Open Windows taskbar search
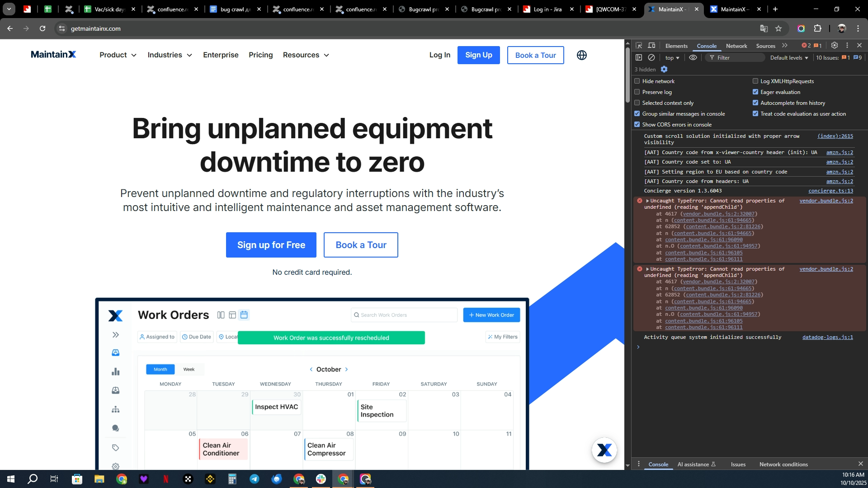 [x=33, y=479]
